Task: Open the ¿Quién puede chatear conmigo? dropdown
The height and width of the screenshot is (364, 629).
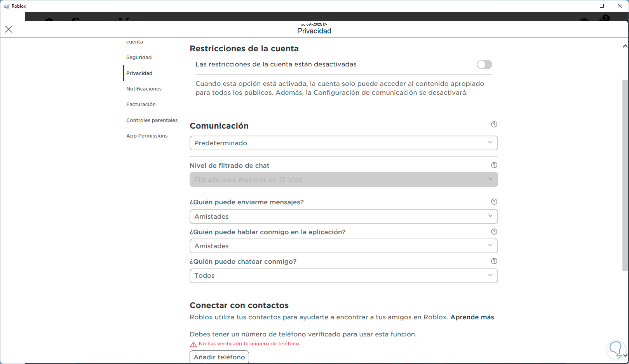Action: 344,276
